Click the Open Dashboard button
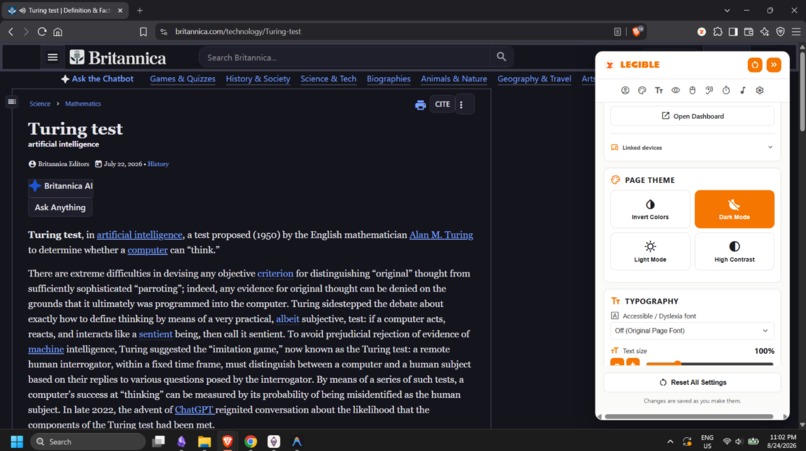Screen dimensions: 806x451 coord(692,116)
